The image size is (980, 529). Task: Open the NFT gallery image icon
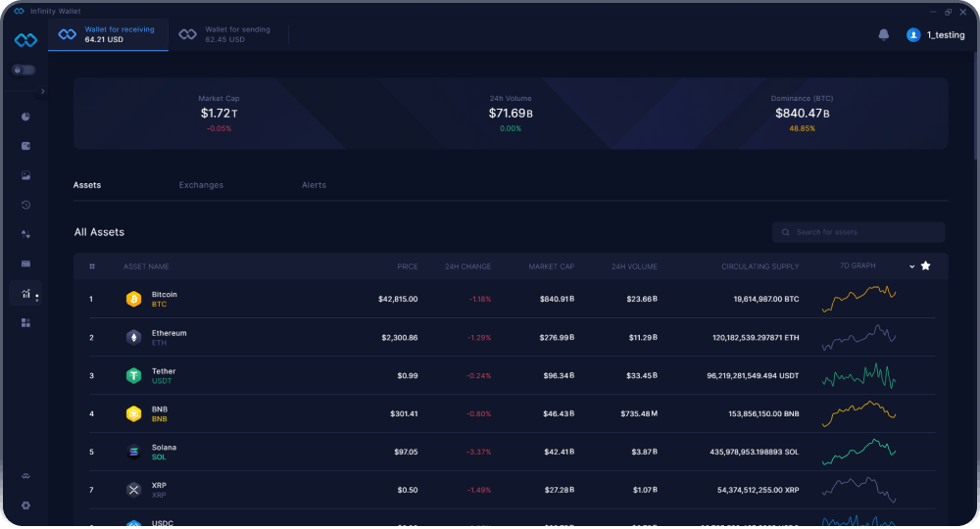[x=25, y=175]
